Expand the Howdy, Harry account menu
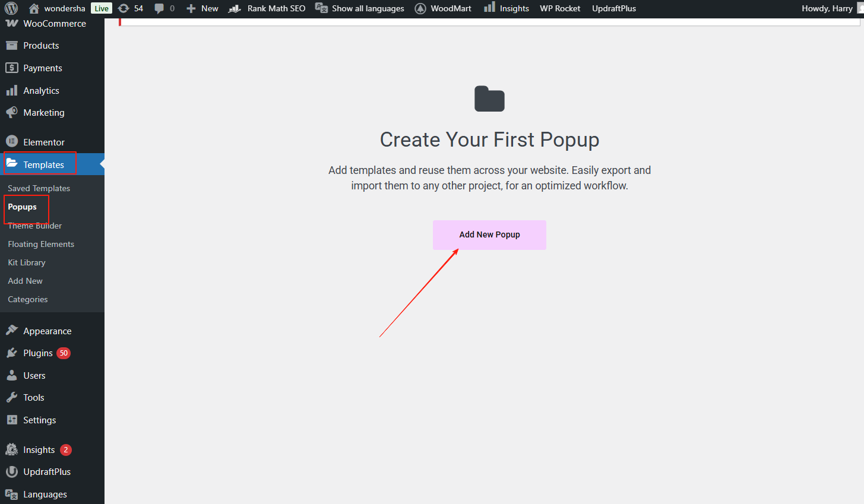Screen dimensions: 864x504 (827, 8)
